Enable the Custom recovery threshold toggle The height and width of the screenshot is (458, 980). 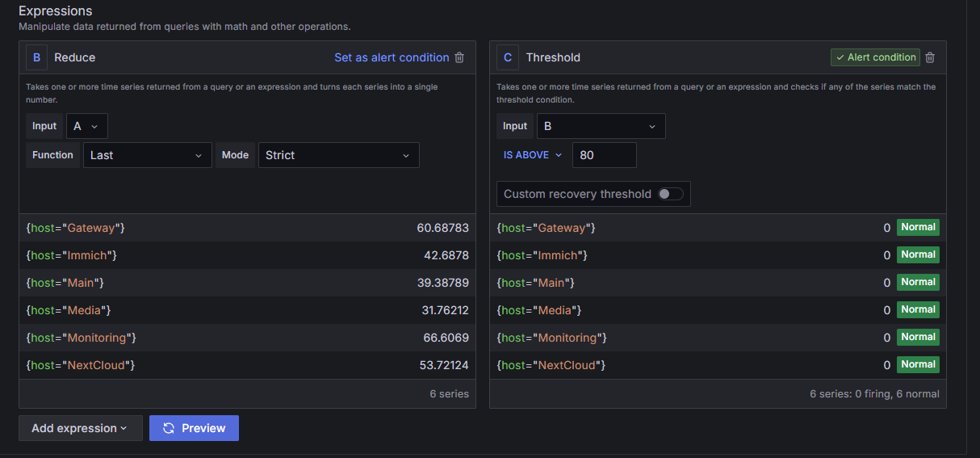pyautogui.click(x=670, y=194)
